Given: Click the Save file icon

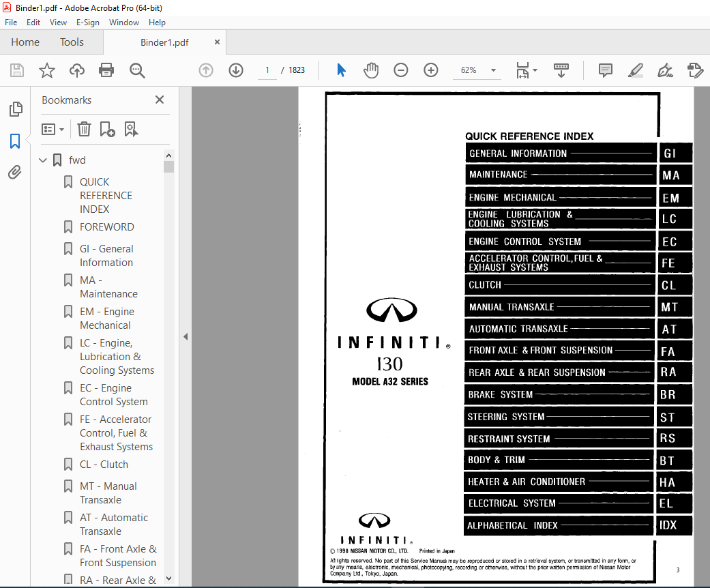Looking at the screenshot, I should pyautogui.click(x=17, y=70).
